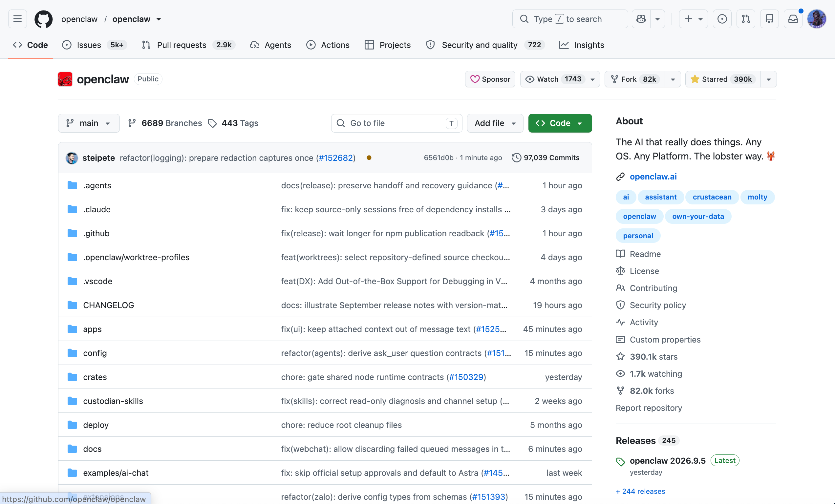Click the commit status orange dot
Screen dimensions: 835x504
(x=369, y=158)
